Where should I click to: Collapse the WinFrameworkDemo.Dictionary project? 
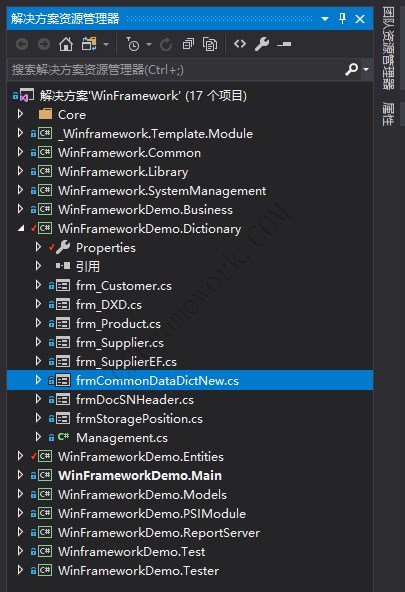(x=21, y=228)
